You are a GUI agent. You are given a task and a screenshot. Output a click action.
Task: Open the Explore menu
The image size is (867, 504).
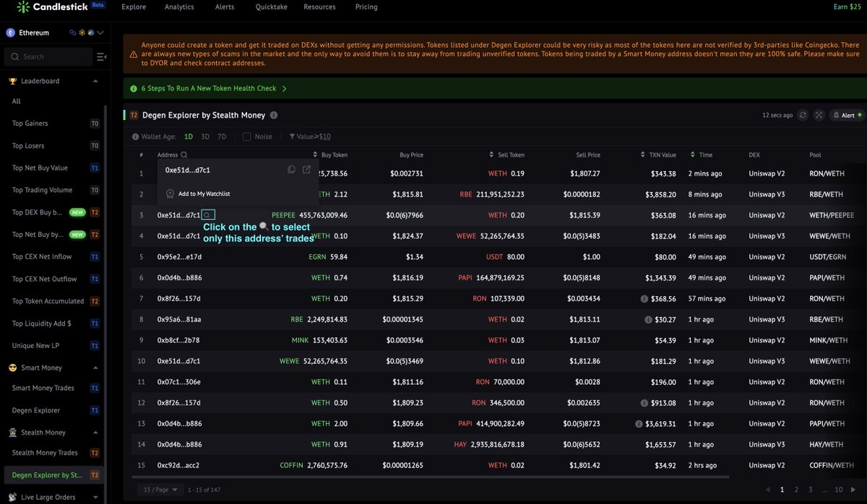point(134,7)
